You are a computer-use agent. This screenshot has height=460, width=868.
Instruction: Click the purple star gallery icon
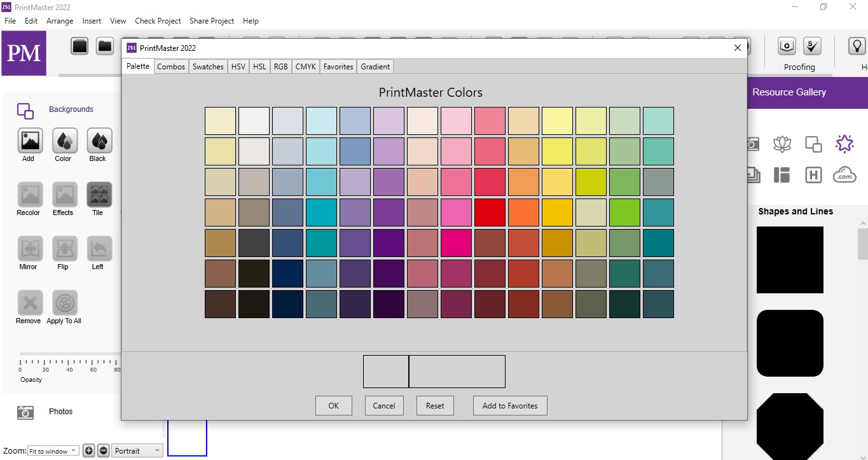[x=844, y=144]
